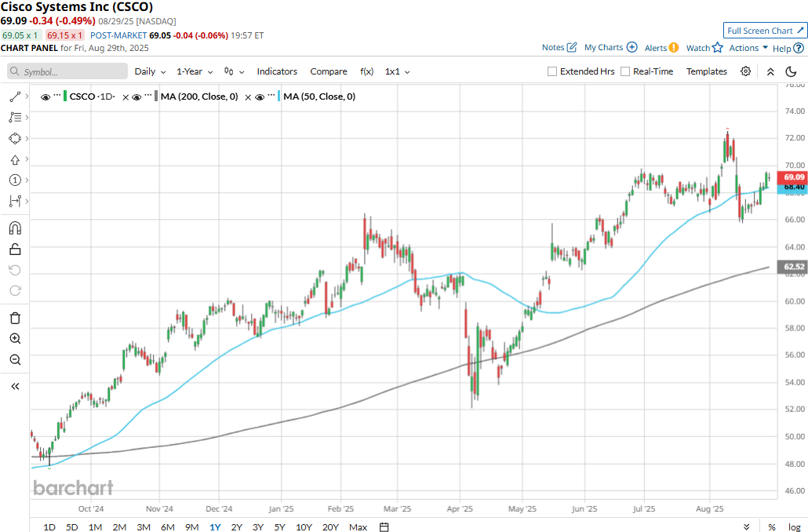The image size is (808, 532).
Task: Collapse the drawing tools sidebar
Action: tap(15, 386)
